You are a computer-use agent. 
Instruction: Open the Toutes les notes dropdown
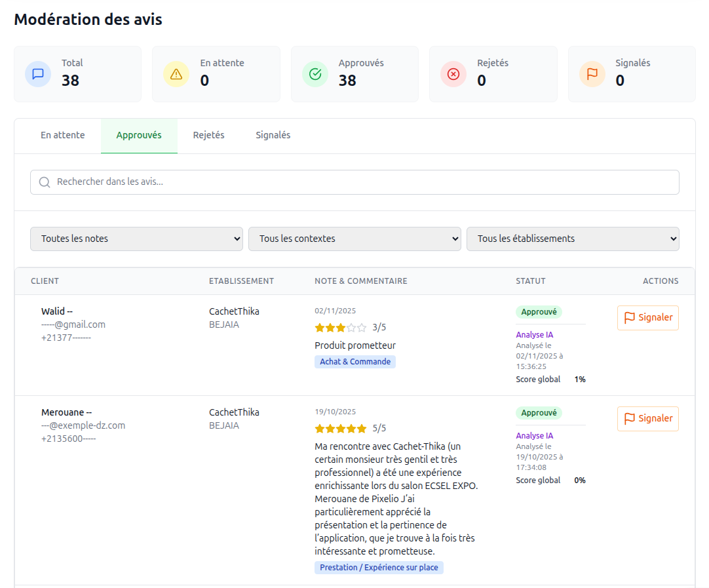pyautogui.click(x=136, y=239)
